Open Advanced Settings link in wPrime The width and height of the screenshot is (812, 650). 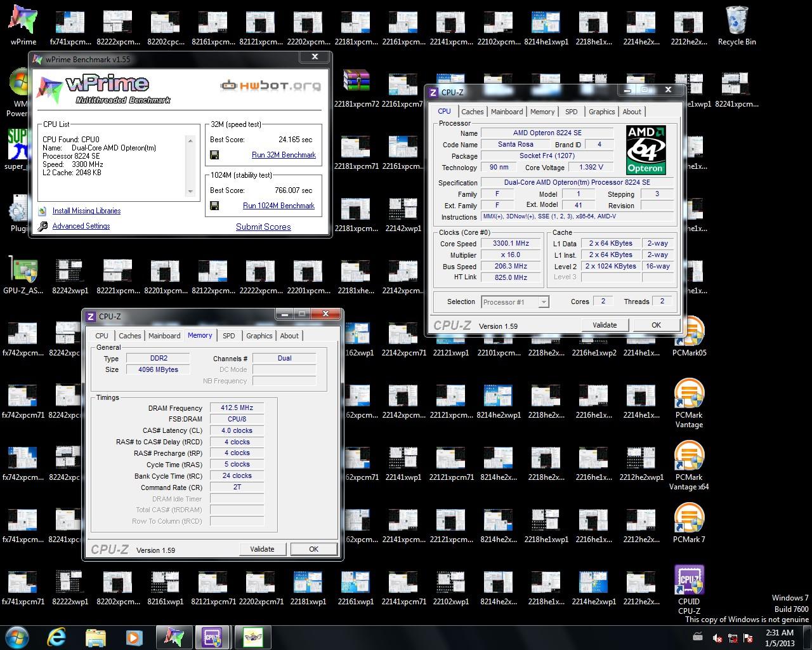coord(81,226)
